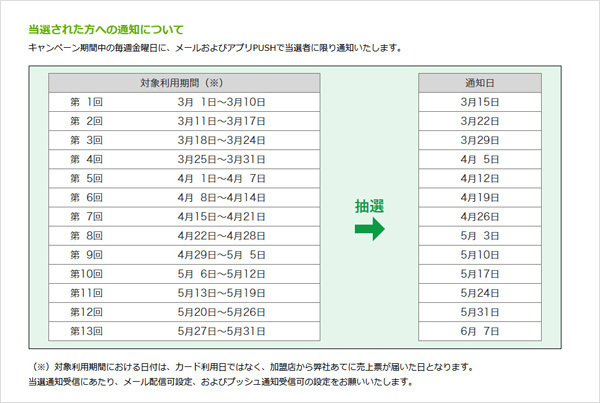The height and width of the screenshot is (403, 600).
Task: Click the period 3月11日～3月17日
Action: click(x=222, y=121)
